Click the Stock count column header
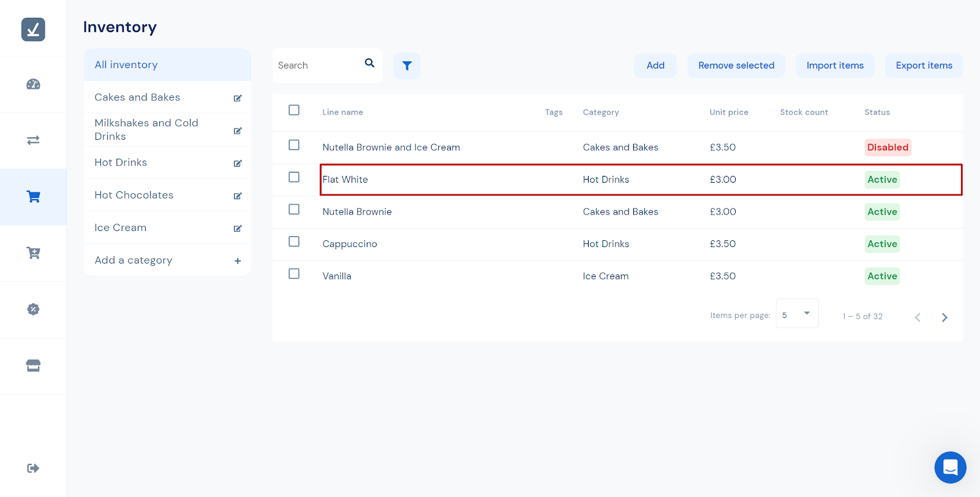Image resolution: width=980 pixels, height=497 pixels. click(804, 112)
